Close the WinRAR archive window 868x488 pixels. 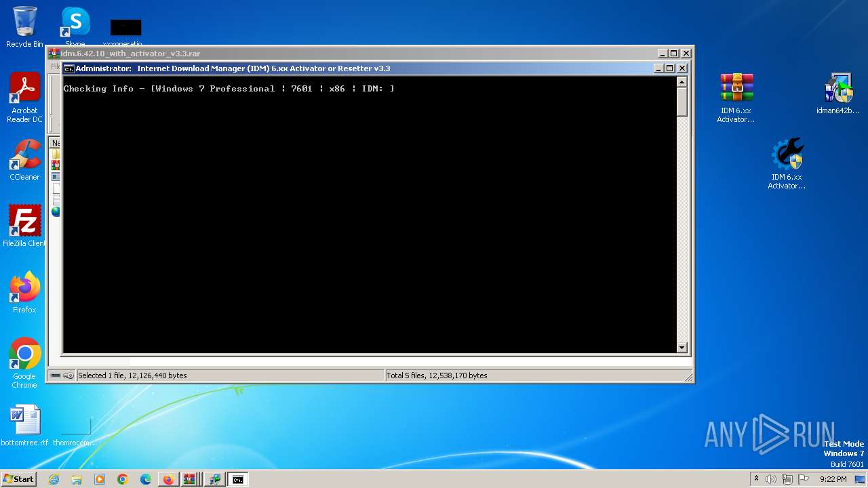click(x=686, y=54)
